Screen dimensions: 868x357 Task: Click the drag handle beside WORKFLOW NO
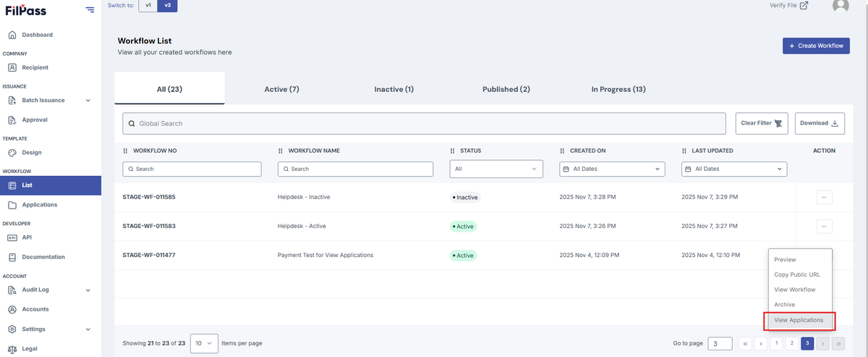pyautogui.click(x=125, y=151)
